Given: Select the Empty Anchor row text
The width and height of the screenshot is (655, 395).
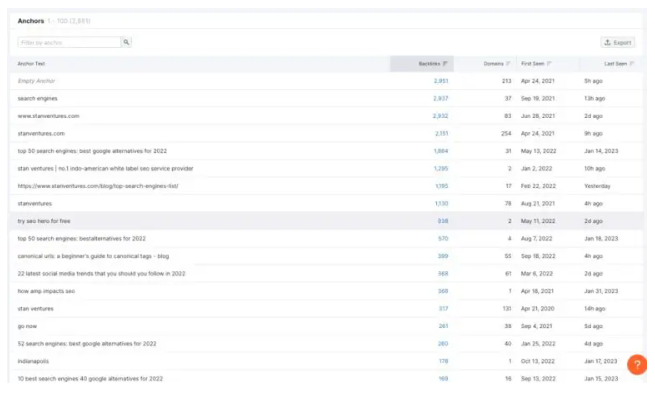Looking at the screenshot, I should click(36, 81).
